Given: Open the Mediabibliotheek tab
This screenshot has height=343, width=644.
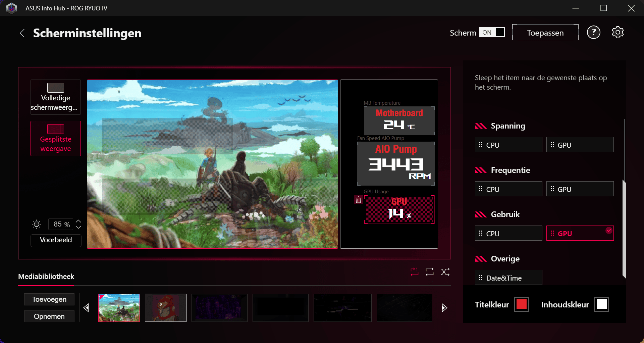Looking at the screenshot, I should (46, 277).
